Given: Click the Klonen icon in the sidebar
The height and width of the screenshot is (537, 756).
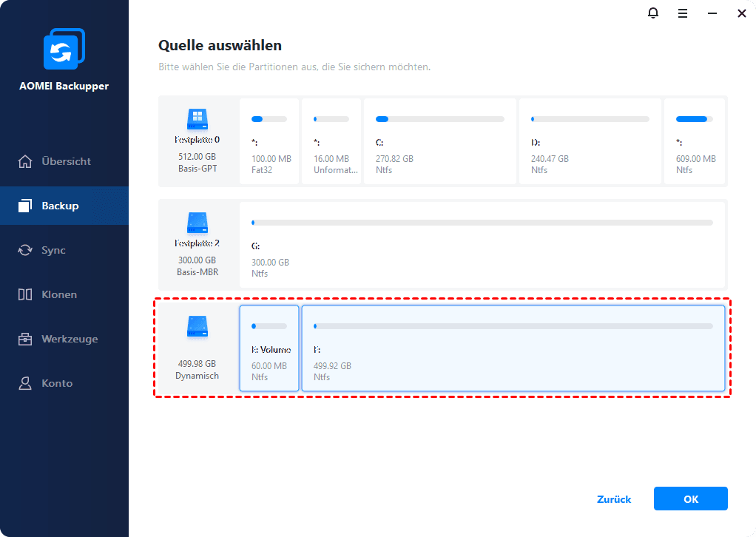Looking at the screenshot, I should click(x=25, y=294).
